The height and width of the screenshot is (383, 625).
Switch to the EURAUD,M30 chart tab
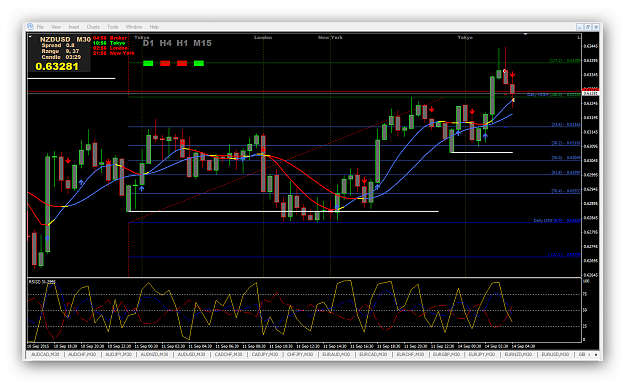[x=336, y=354]
